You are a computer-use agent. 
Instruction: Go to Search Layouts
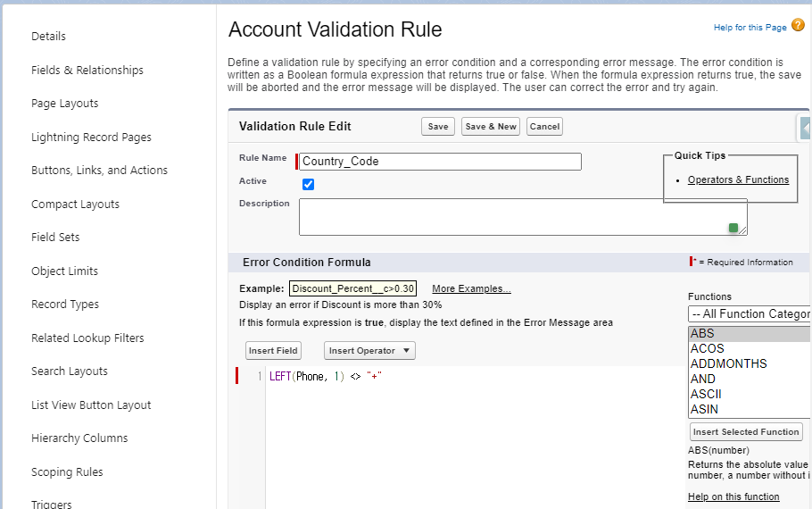[x=70, y=371]
